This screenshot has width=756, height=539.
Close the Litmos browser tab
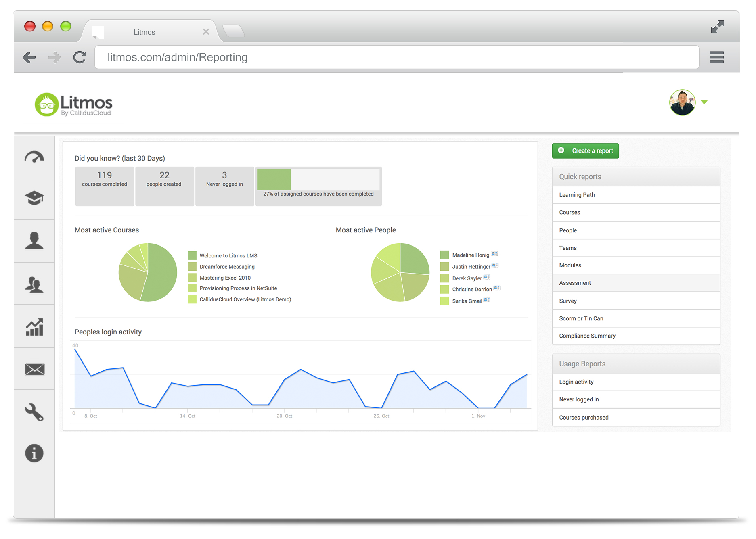[206, 31]
